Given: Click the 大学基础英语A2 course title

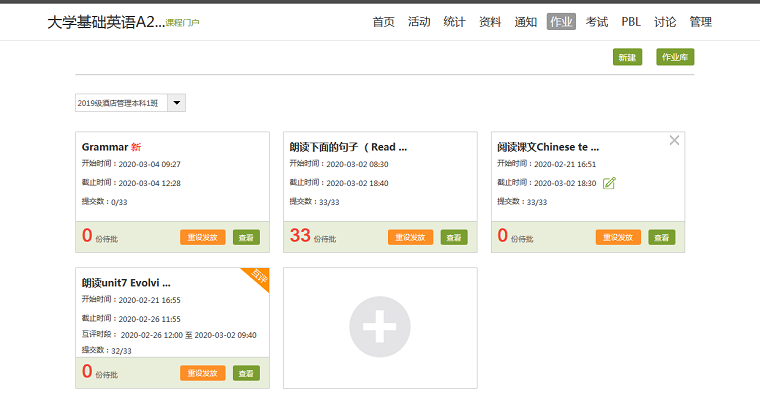Looking at the screenshot, I should 106,22.
